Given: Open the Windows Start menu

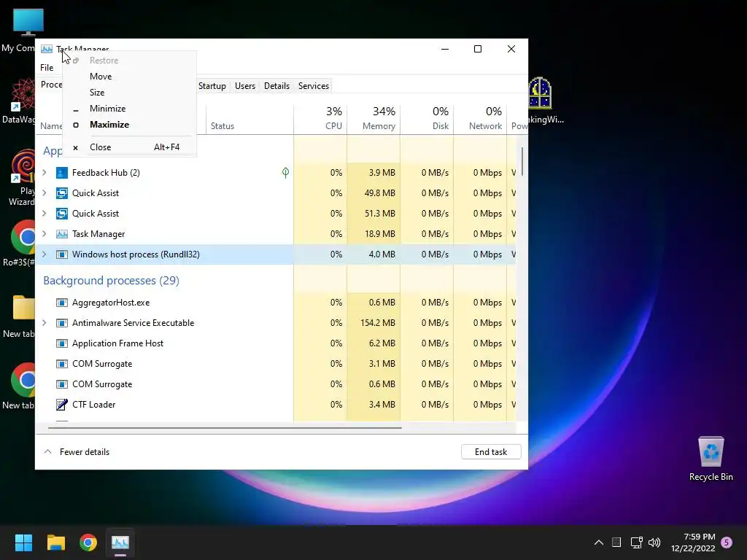Looking at the screenshot, I should (23, 542).
